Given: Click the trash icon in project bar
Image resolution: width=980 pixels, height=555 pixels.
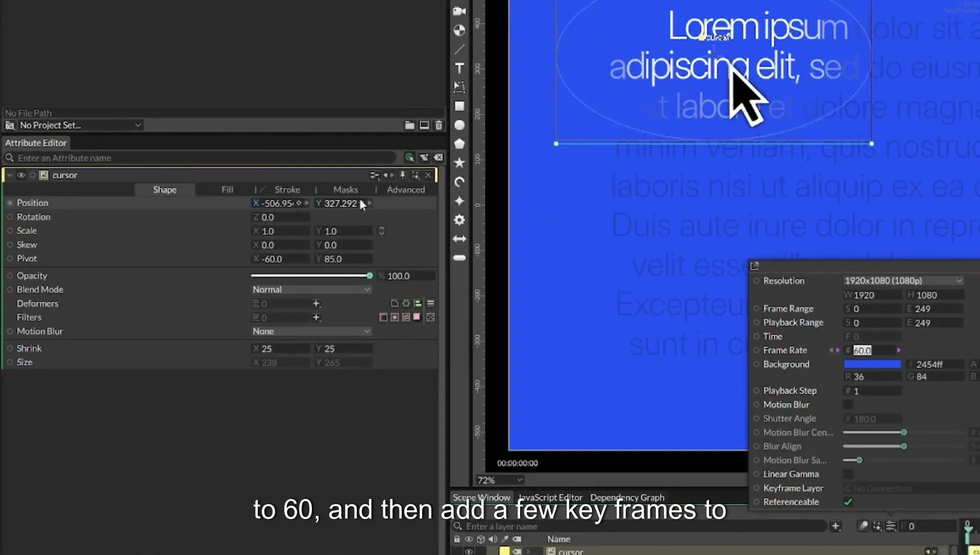Looking at the screenshot, I should coord(438,125).
